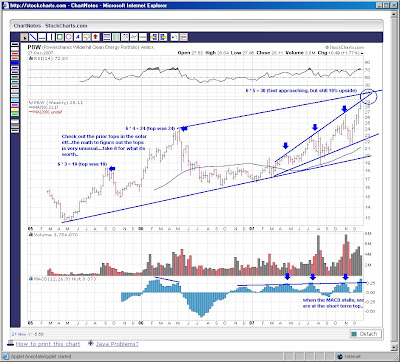Open 'How to print this chart' link
This screenshot has height=362, width=400.
pyautogui.click(x=48, y=344)
